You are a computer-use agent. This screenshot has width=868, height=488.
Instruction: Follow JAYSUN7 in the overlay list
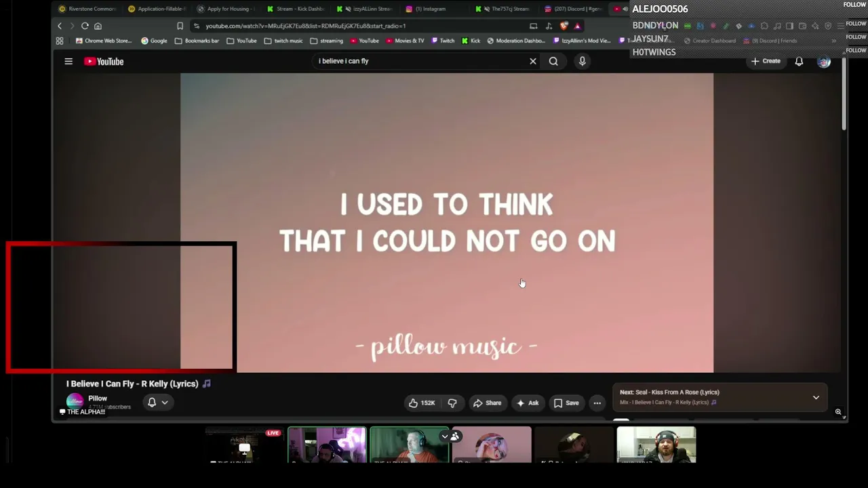coord(854,37)
